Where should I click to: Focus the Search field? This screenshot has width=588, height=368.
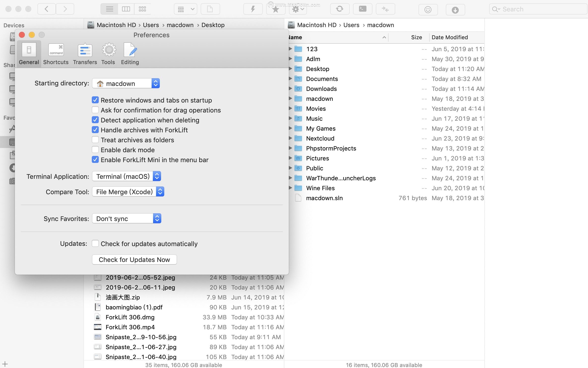coord(538,9)
